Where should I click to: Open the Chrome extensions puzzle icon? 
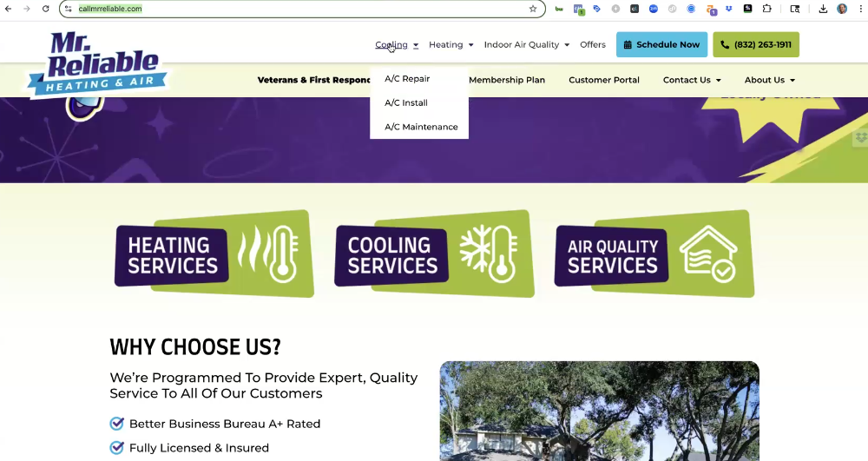(766, 9)
